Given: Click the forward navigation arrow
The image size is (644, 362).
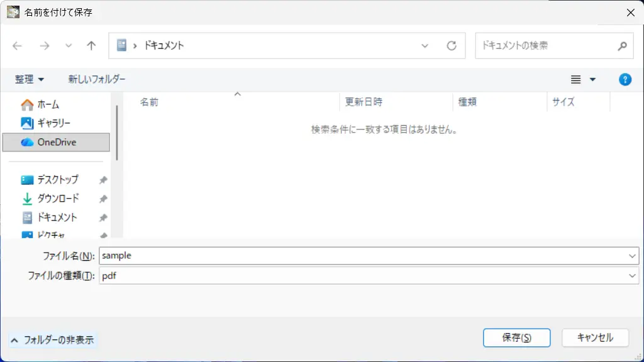Looking at the screenshot, I should click(x=44, y=46).
